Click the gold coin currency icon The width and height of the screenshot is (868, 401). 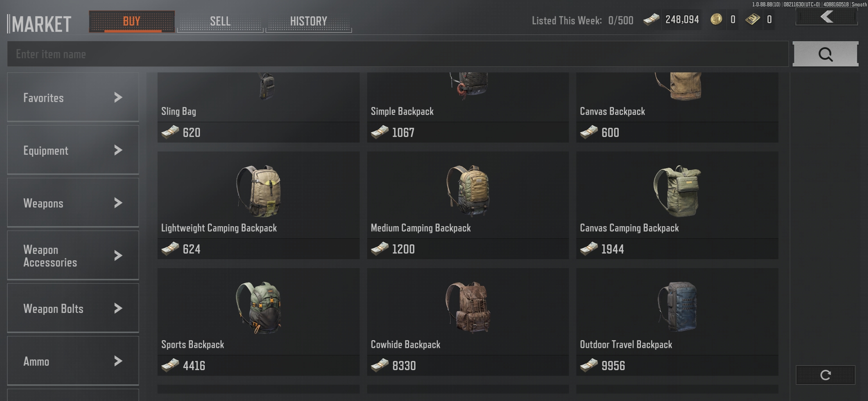pyautogui.click(x=716, y=19)
